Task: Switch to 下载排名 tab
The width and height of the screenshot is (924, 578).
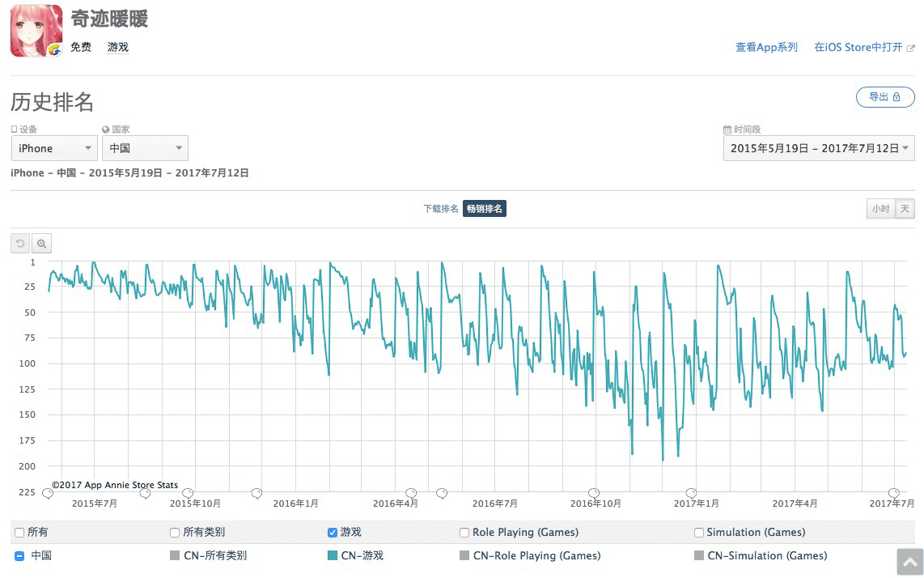Action: [x=441, y=209]
